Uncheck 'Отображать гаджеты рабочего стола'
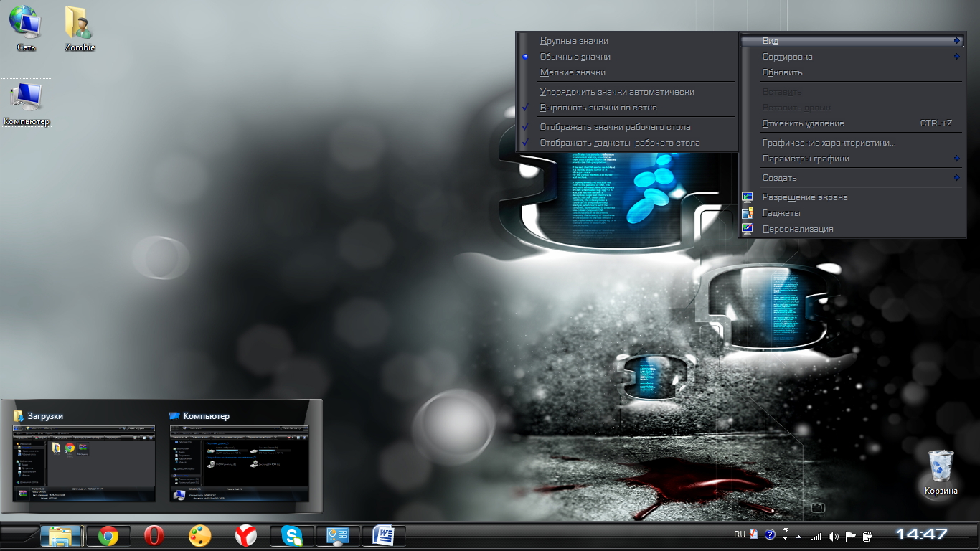This screenshot has height=551, width=980. [619, 143]
